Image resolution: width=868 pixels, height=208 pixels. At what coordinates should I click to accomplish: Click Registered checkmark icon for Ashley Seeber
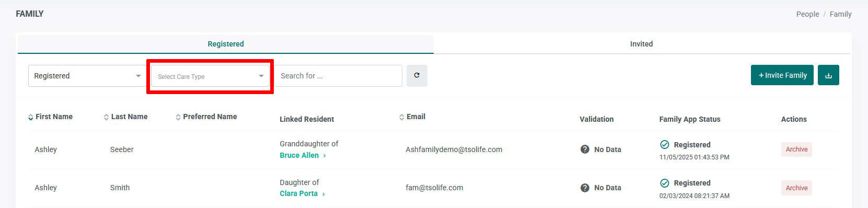pos(665,145)
